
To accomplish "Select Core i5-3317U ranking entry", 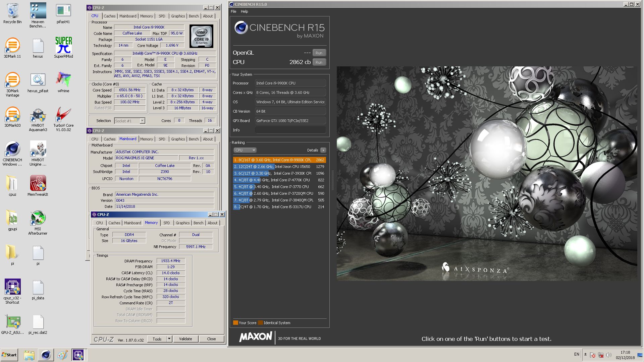I will (x=279, y=207).
